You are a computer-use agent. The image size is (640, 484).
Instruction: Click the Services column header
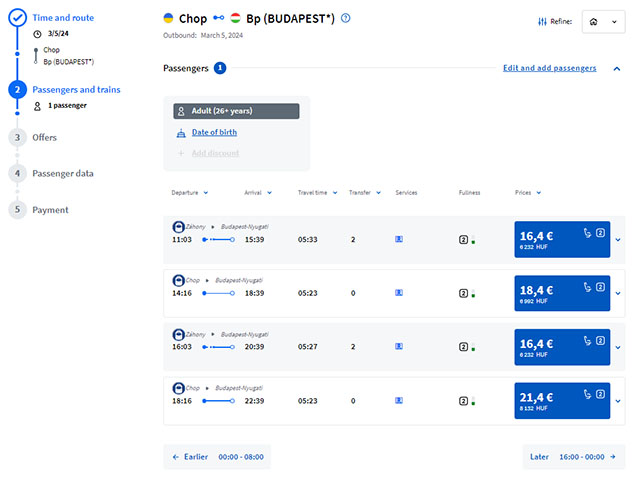[406, 193]
